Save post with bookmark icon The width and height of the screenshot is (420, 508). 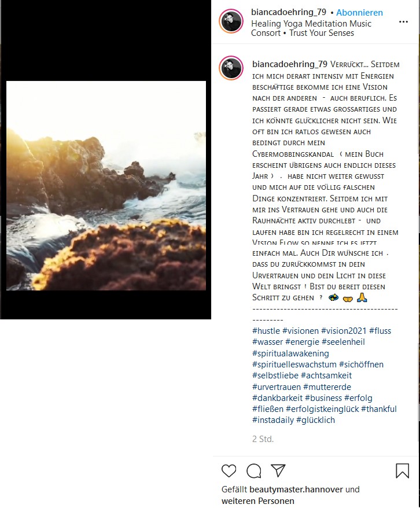pos(403,471)
